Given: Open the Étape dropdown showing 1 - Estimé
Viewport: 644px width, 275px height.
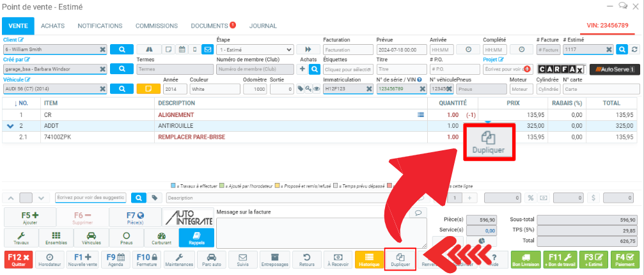Looking at the screenshot, I should (255, 49).
